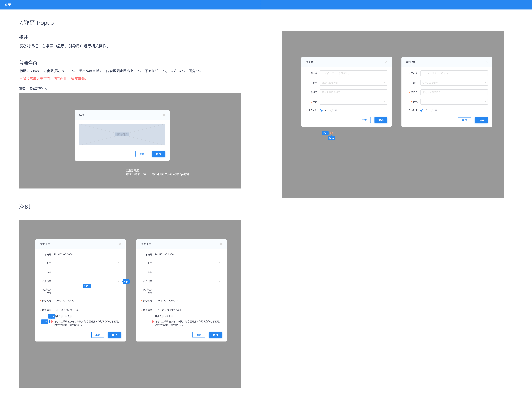Viewport: 532px width, 403px height.
Task: Click the 普通弹窗 subheading
Action: pyautogui.click(x=28, y=63)
